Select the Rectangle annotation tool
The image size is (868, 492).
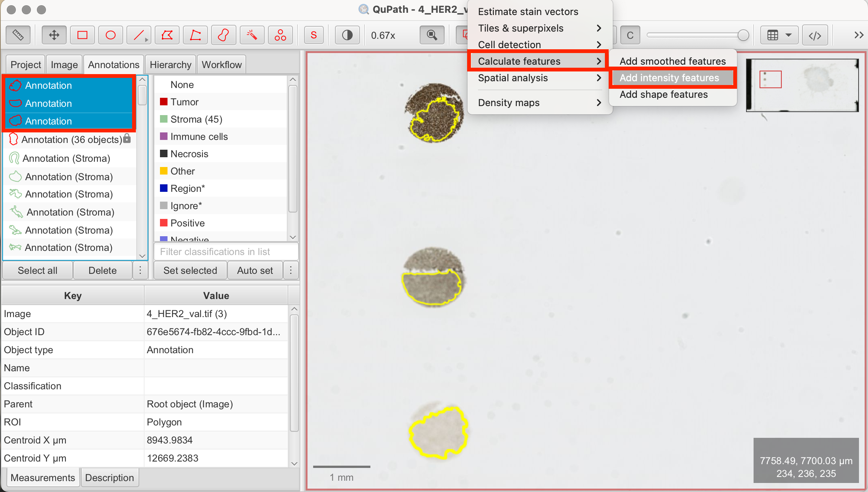82,35
